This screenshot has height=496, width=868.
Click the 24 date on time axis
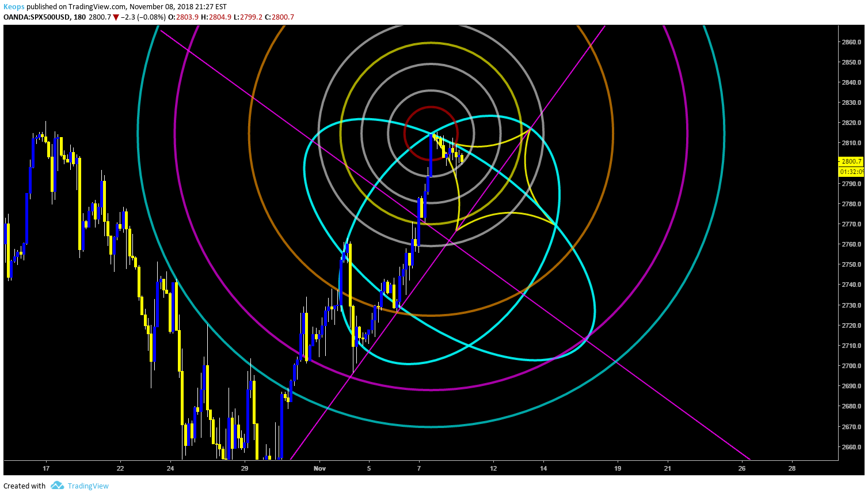[170, 468]
